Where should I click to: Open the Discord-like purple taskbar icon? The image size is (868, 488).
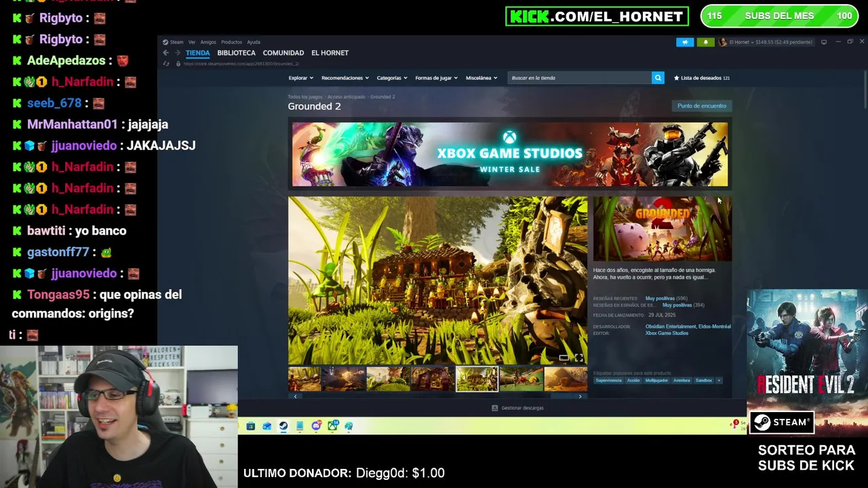pos(316,426)
